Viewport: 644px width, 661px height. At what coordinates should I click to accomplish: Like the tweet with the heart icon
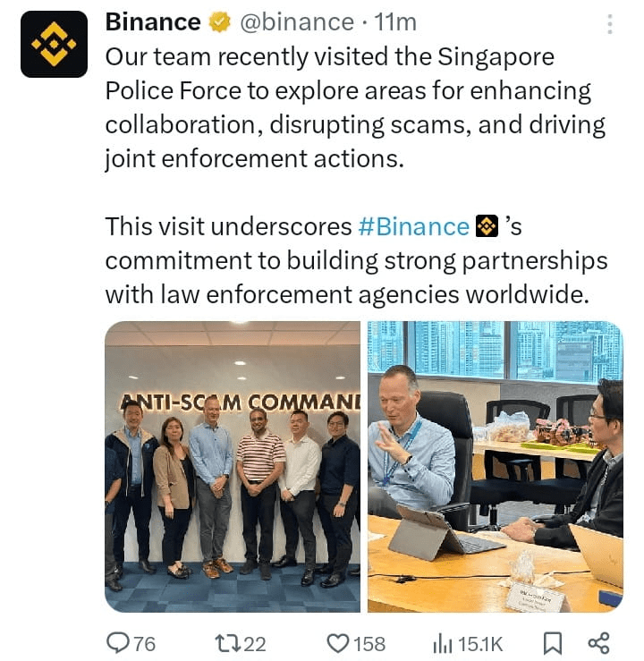pos(338,644)
